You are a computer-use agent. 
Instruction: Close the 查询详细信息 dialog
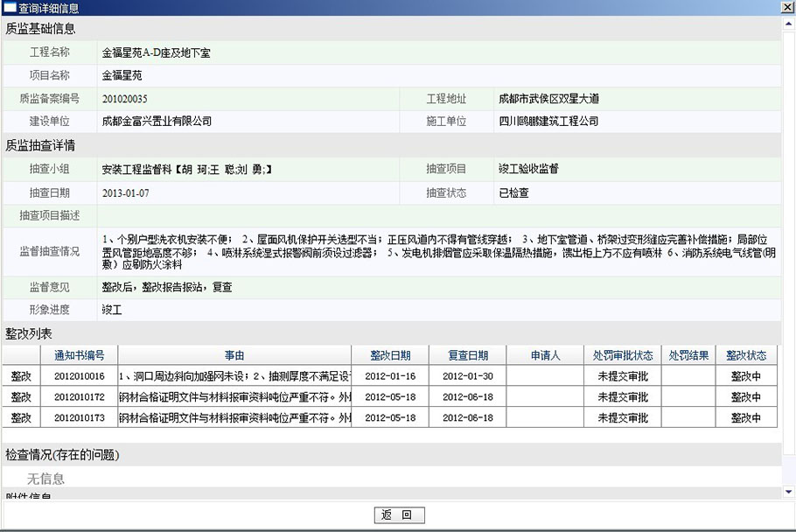(x=787, y=8)
